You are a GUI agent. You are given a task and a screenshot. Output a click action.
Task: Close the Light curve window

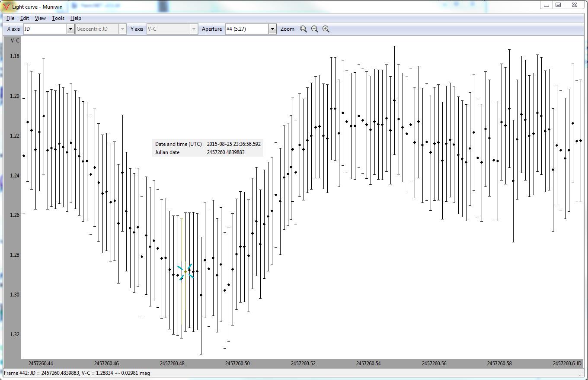[x=574, y=5]
